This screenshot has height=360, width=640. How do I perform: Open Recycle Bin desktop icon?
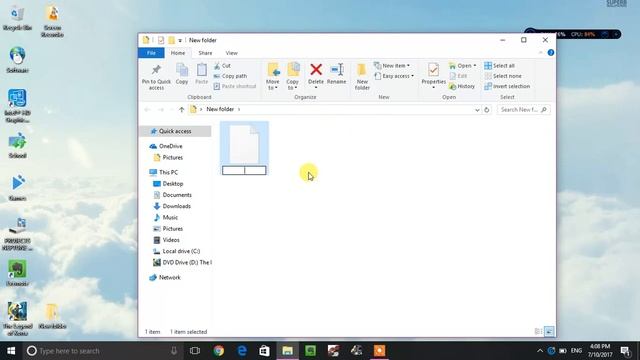[x=17, y=18]
